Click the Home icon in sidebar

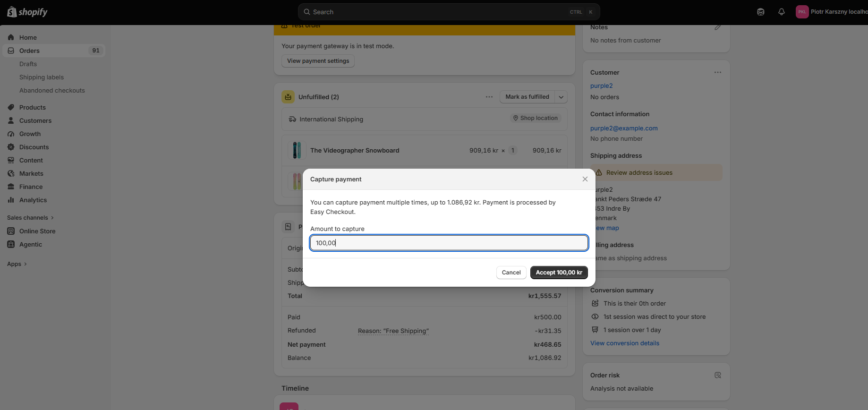[11, 37]
